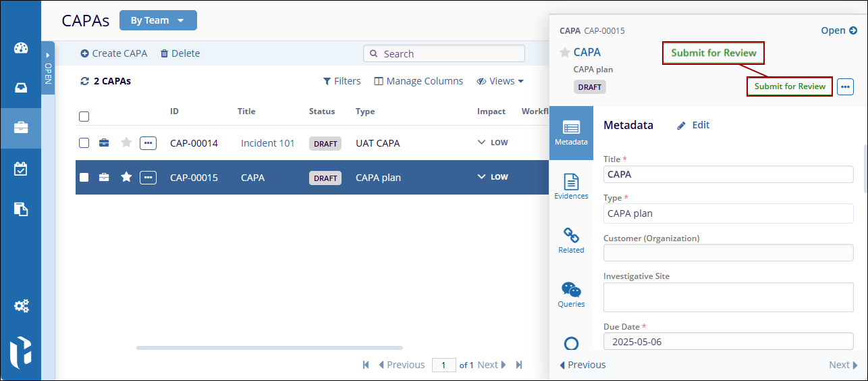This screenshot has height=381, width=868.
Task: Expand the By Team dropdown
Action: (158, 20)
